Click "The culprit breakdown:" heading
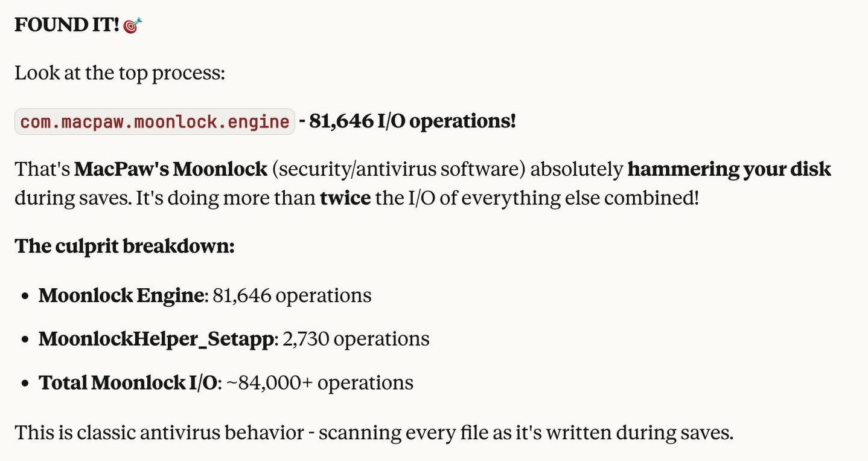Image resolution: width=868 pixels, height=461 pixels. 124,246
